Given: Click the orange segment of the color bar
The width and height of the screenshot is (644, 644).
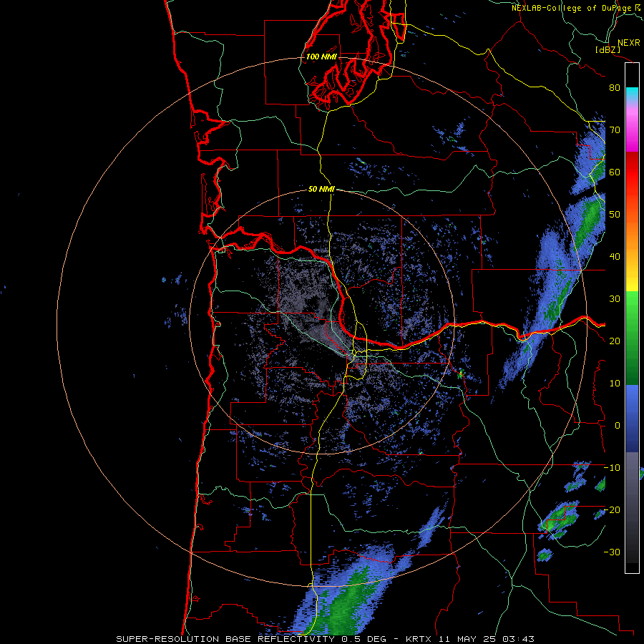Looking at the screenshot, I should pos(632,234).
